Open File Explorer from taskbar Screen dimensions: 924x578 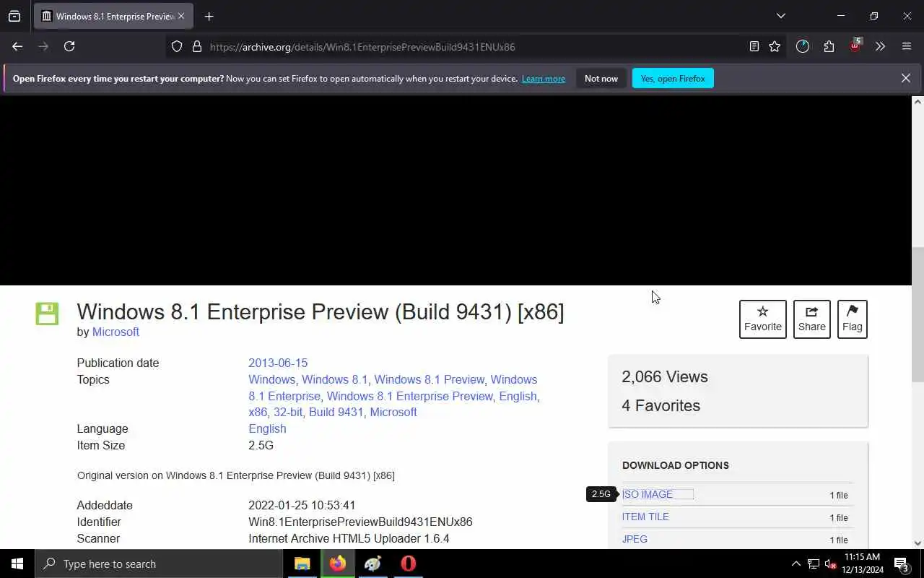302,564
